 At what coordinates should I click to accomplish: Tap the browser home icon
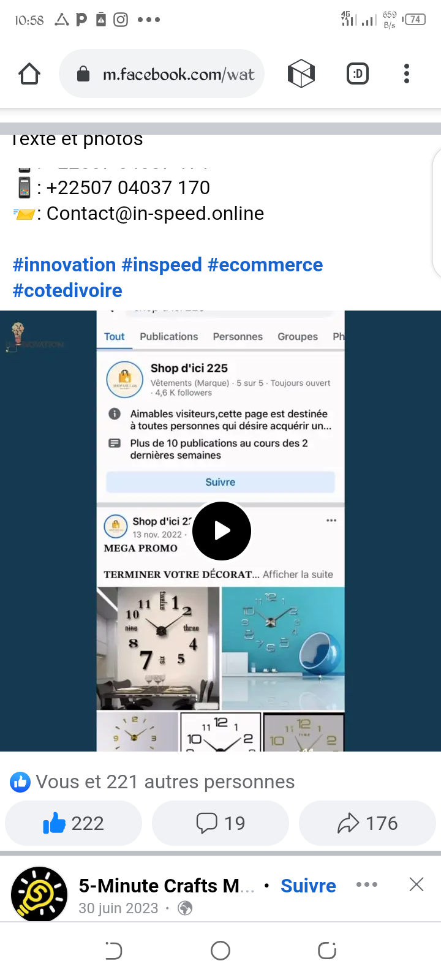point(29,74)
